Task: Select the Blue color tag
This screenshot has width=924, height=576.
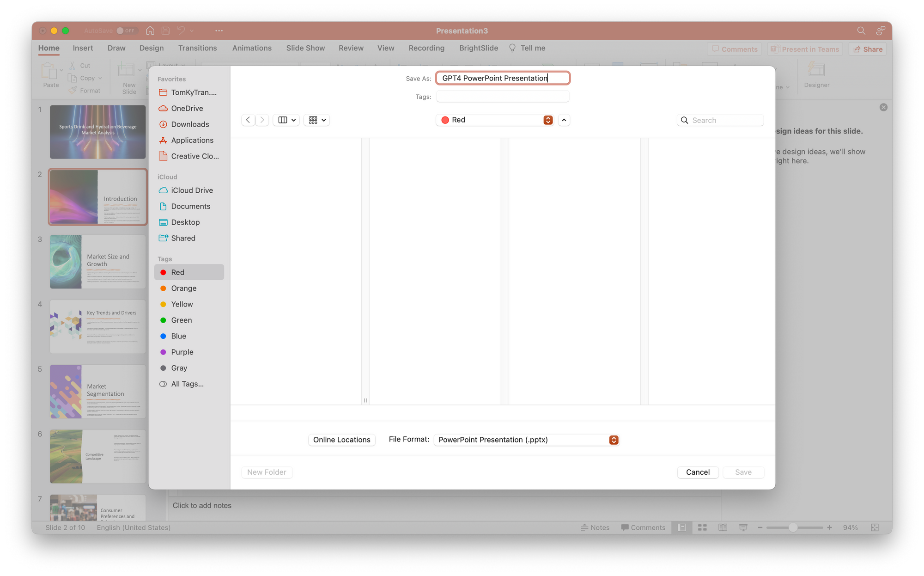Action: click(178, 336)
